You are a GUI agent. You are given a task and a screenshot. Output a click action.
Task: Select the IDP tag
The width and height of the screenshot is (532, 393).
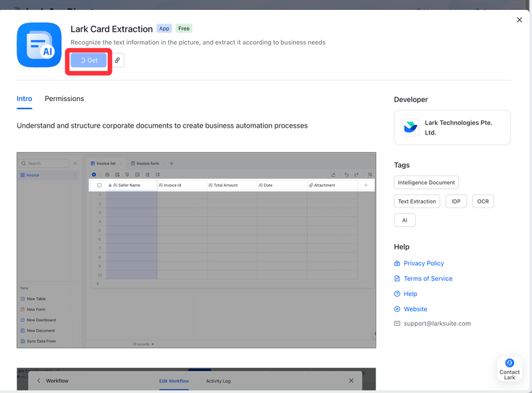click(x=456, y=201)
